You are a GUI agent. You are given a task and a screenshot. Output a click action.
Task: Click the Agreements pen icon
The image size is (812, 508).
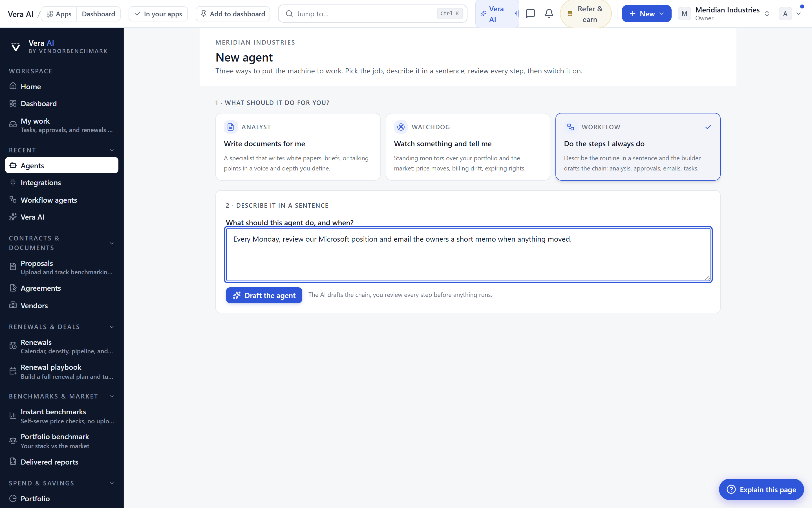click(x=13, y=288)
